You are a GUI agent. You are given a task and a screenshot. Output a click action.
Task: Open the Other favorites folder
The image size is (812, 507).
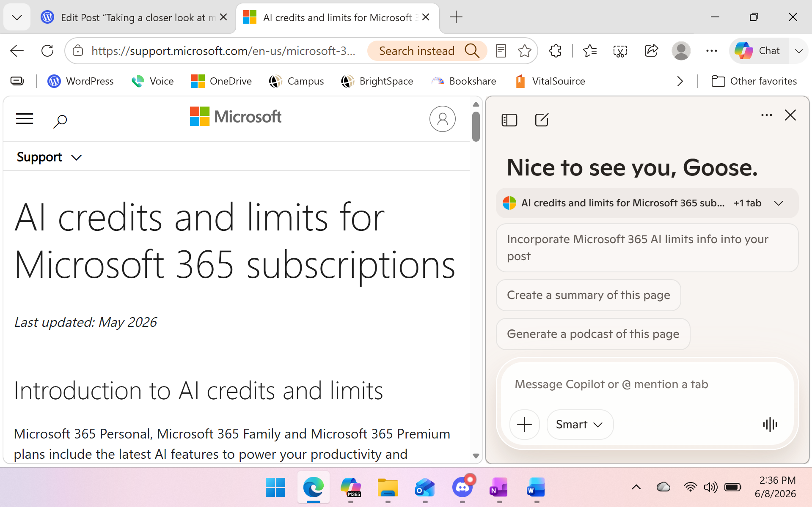click(754, 81)
